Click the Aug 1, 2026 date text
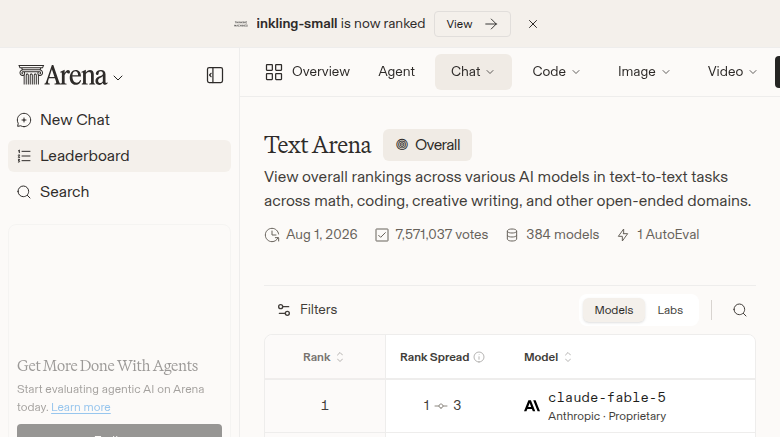The height and width of the screenshot is (437, 780). coord(321,234)
